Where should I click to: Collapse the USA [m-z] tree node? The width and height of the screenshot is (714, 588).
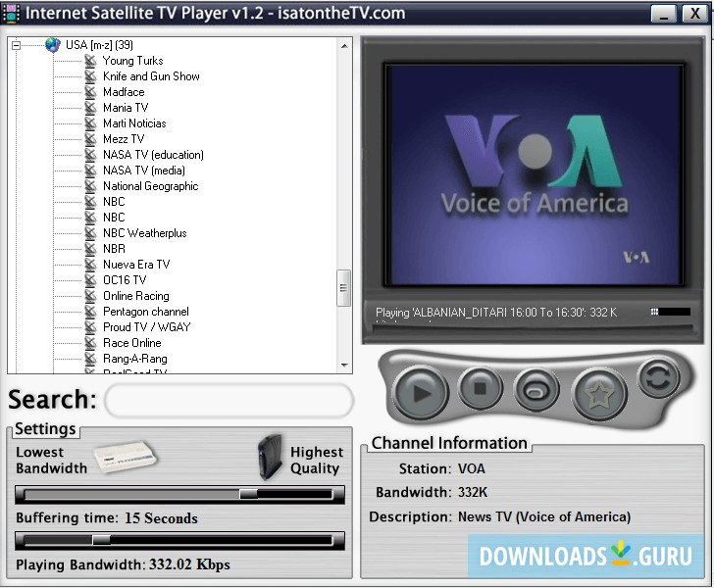point(17,45)
